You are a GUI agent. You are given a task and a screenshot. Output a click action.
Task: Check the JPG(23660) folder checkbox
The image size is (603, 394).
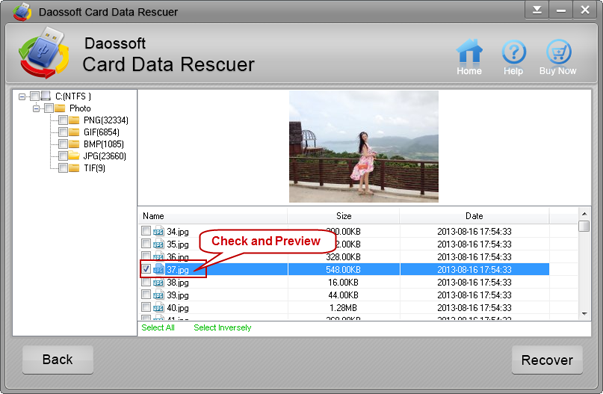pos(63,156)
